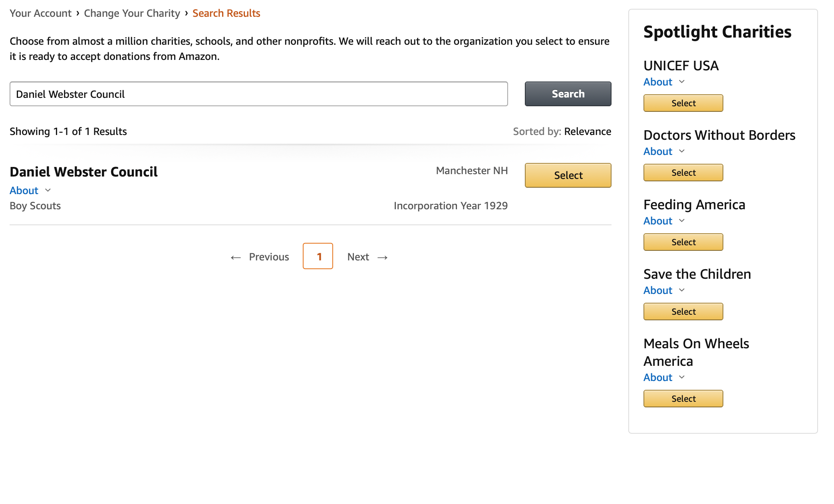Expand Doctors Without Borders About chevron
This screenshot has width=834, height=504.
682,151
